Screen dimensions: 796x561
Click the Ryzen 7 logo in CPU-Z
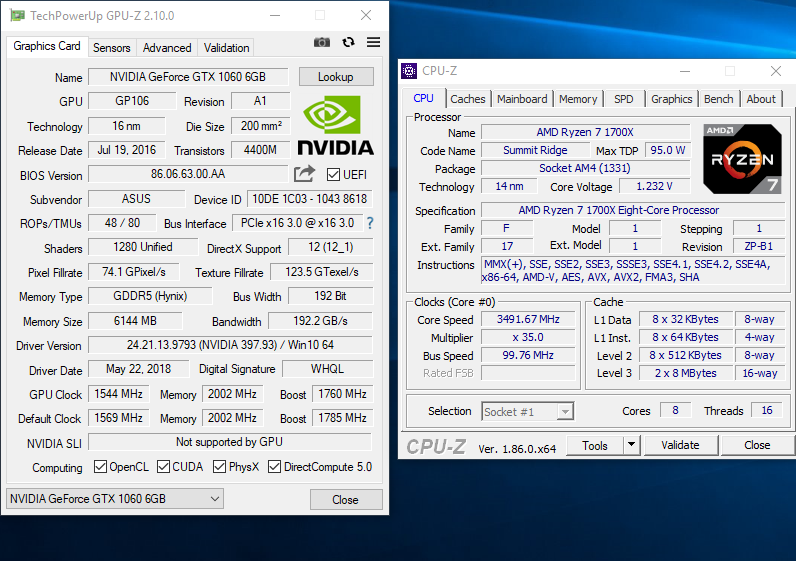pyautogui.click(x=742, y=159)
